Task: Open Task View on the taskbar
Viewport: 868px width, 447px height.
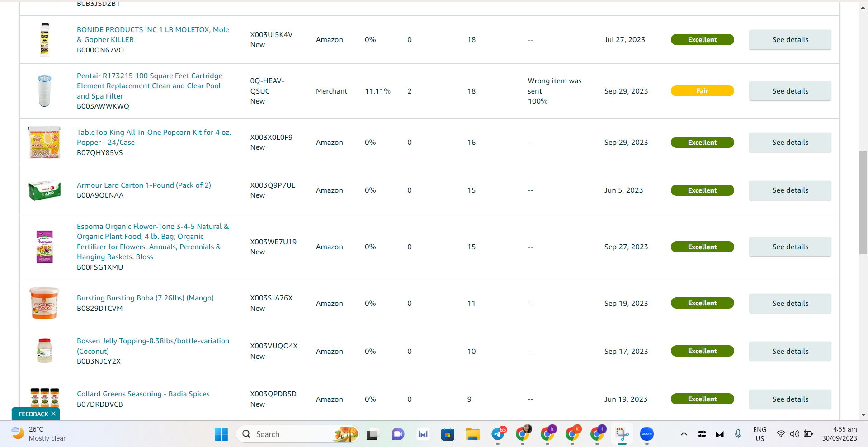Action: (x=372, y=434)
